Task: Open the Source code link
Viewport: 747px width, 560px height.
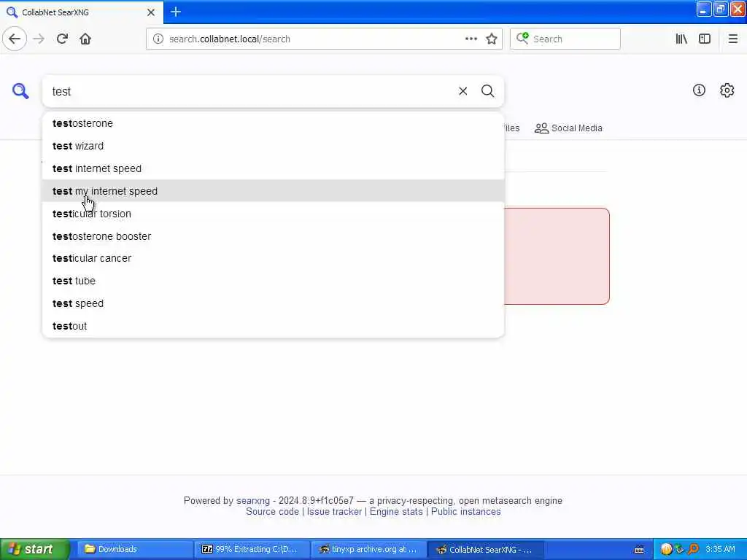Action: pyautogui.click(x=273, y=511)
